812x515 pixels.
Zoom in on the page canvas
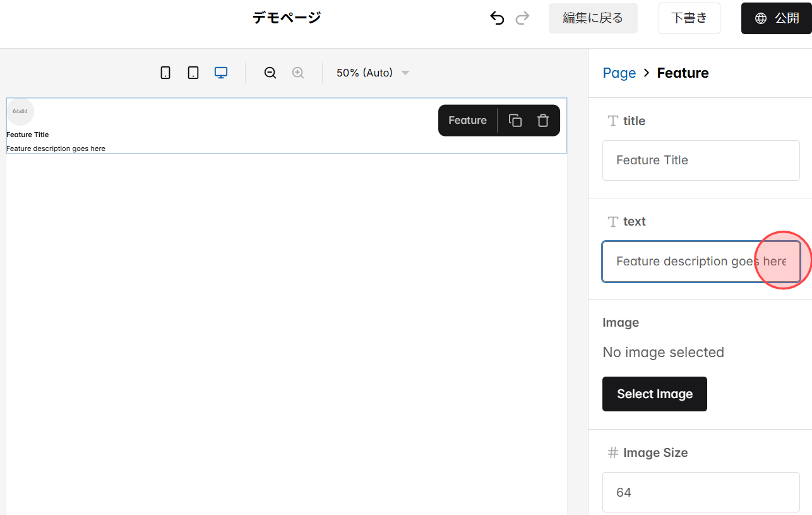(x=297, y=72)
